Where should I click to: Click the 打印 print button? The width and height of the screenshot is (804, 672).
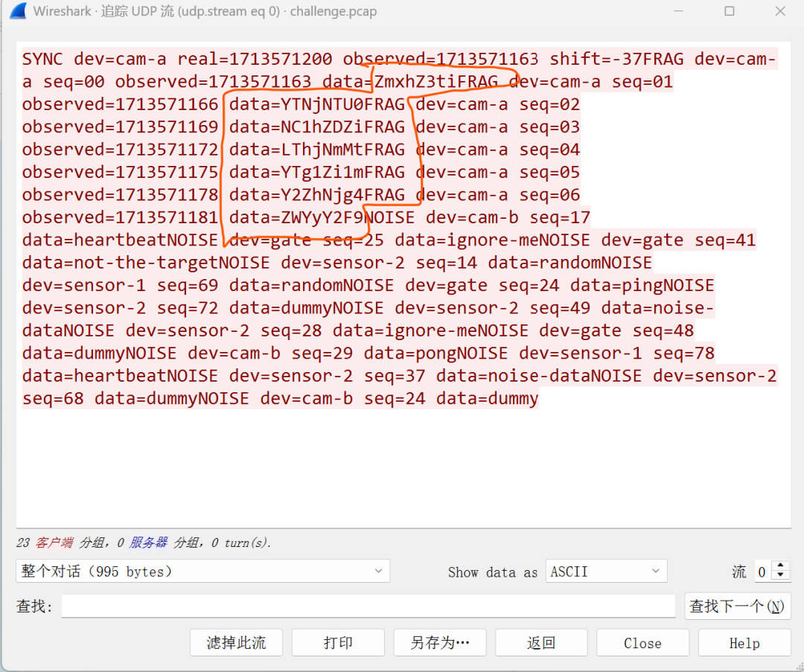pos(338,643)
